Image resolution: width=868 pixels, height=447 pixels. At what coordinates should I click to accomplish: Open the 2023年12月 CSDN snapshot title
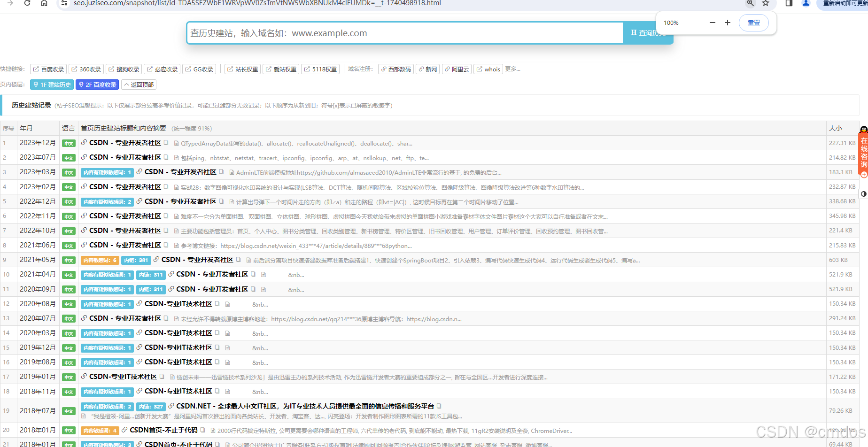[x=125, y=143]
